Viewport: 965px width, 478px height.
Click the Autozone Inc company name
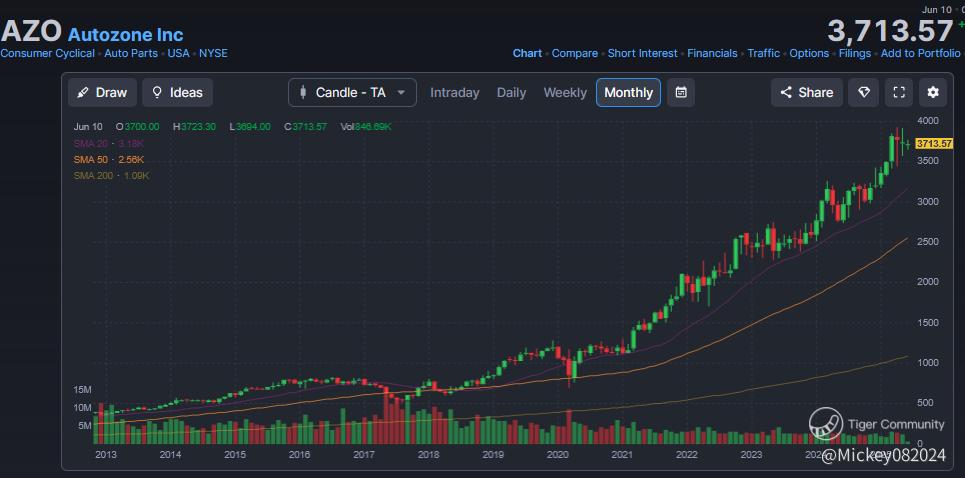click(x=126, y=34)
